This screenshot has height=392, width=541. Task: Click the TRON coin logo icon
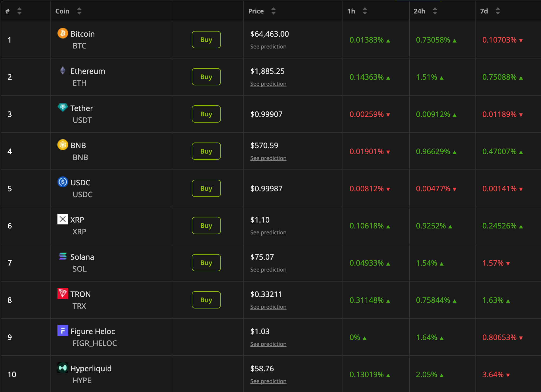63,293
